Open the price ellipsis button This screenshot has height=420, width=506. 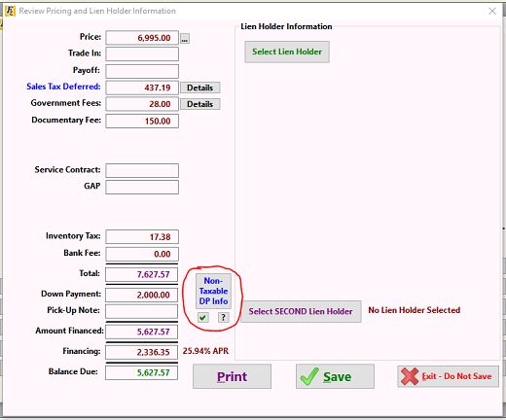pyautogui.click(x=185, y=39)
